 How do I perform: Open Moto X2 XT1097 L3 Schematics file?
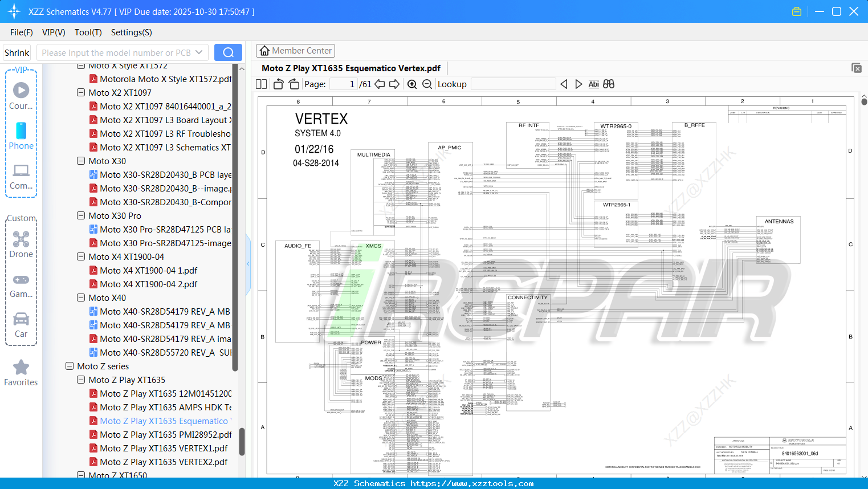coord(166,148)
